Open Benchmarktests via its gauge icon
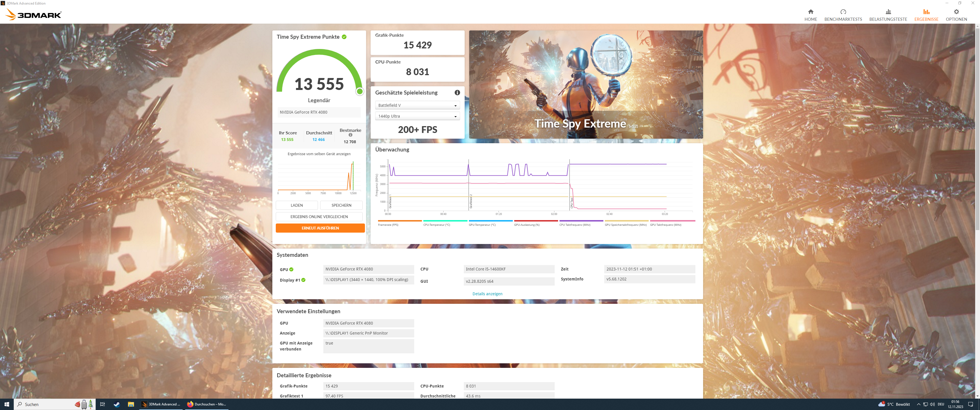The width and height of the screenshot is (980, 410). [x=843, y=12]
